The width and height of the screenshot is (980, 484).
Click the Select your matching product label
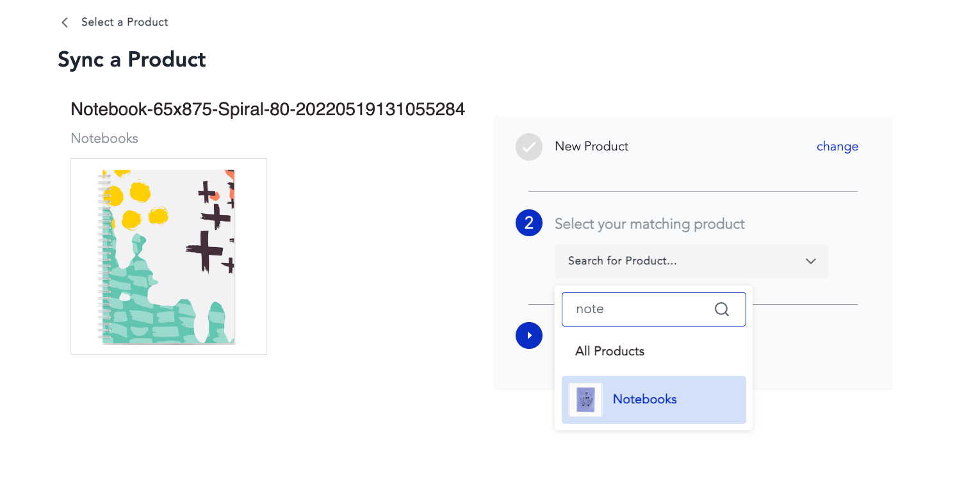(649, 224)
